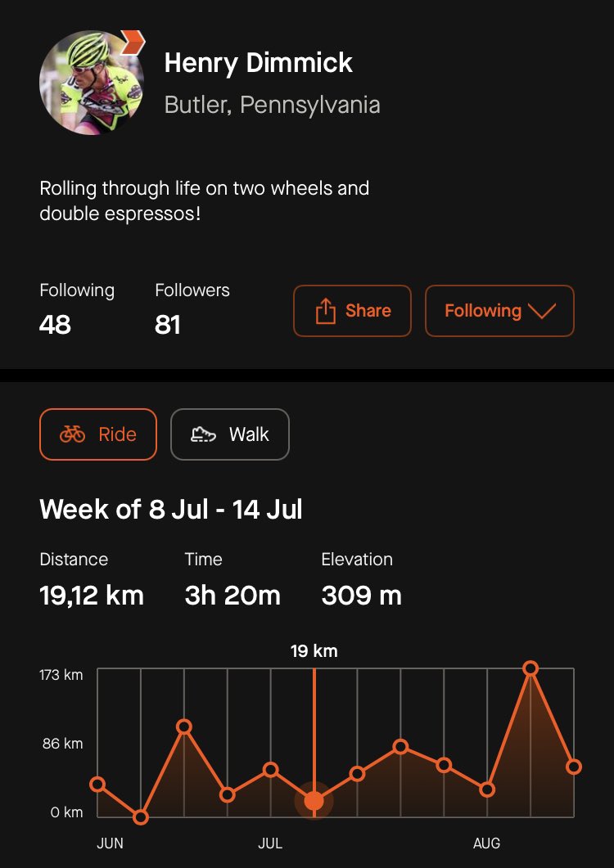Viewport: 614px width, 868px height.
Task: Click the bicycle icon in Ride filter
Action: (x=73, y=434)
